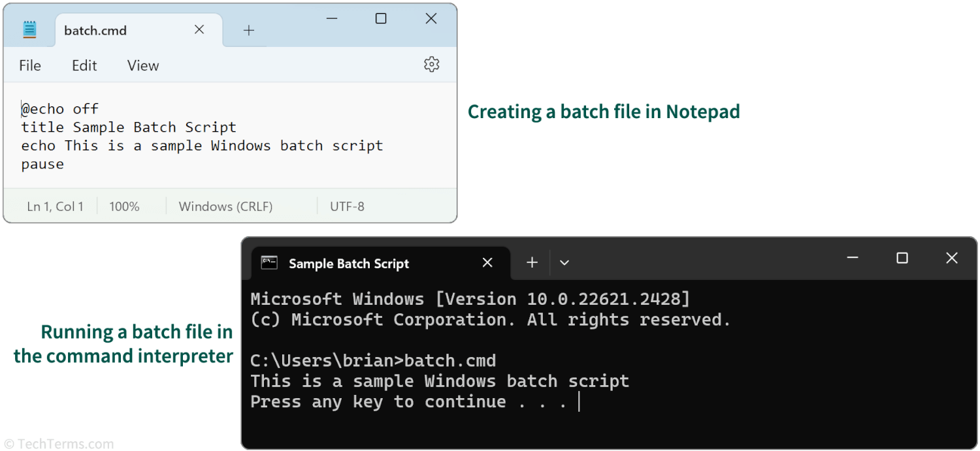The image size is (980, 451).
Task: Open the View menu in Notepad
Action: point(142,65)
